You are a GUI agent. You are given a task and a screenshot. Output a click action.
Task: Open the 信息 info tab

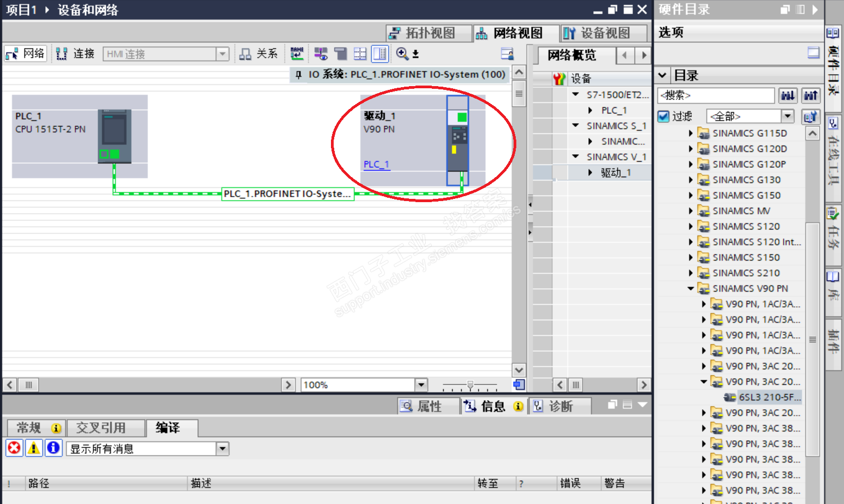point(493,406)
